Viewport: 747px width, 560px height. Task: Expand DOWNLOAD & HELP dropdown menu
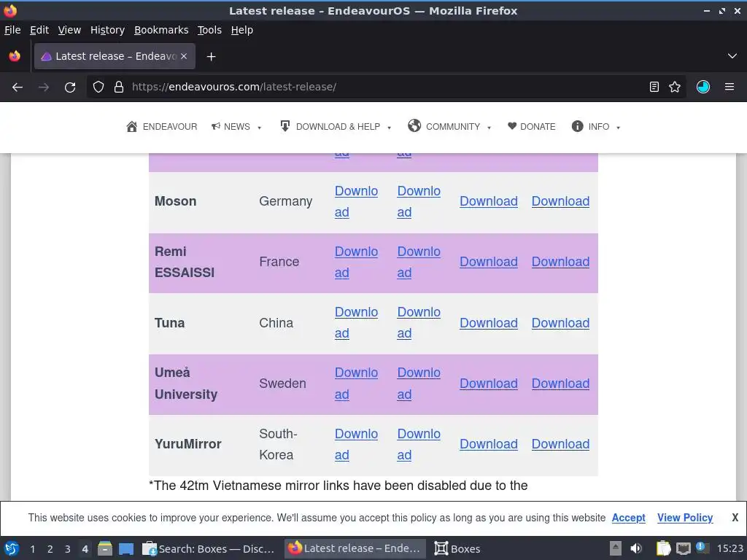pyautogui.click(x=336, y=127)
